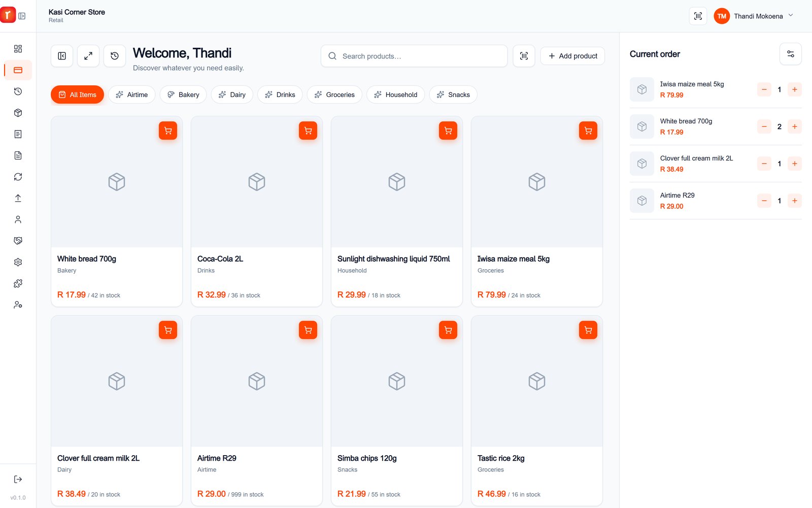Add Simba chips 120g to cart
The width and height of the screenshot is (812, 508).
[448, 330]
